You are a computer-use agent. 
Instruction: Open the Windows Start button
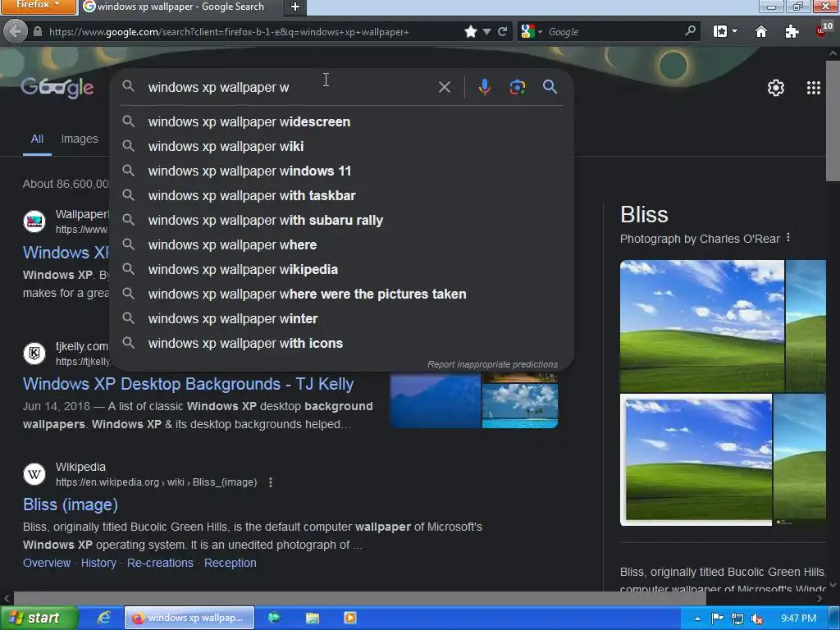(38, 618)
